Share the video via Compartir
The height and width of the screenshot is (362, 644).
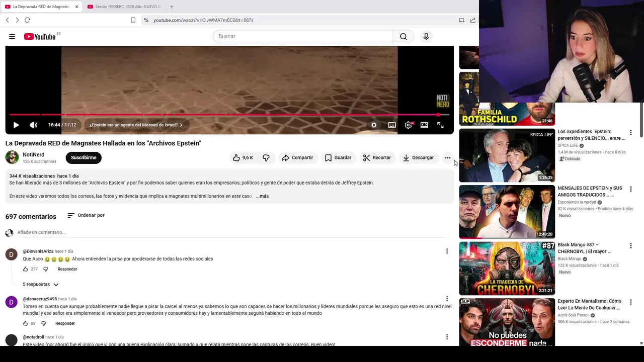point(297,158)
